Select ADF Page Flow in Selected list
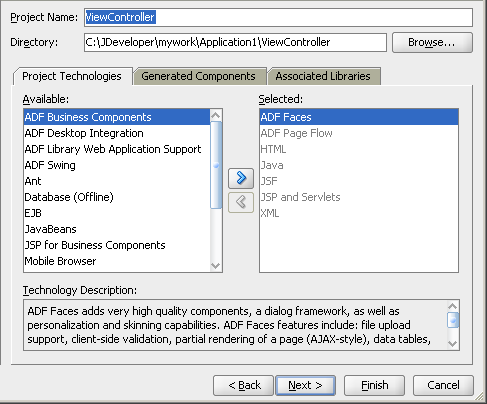The image size is (487, 404). pos(359,133)
